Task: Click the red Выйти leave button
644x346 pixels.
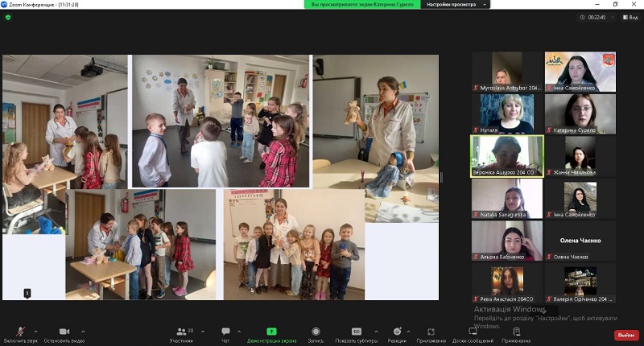Action: (x=625, y=335)
